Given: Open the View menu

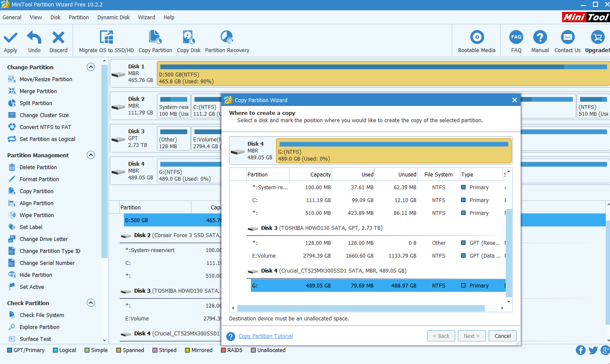Looking at the screenshot, I should pyautogui.click(x=36, y=18).
